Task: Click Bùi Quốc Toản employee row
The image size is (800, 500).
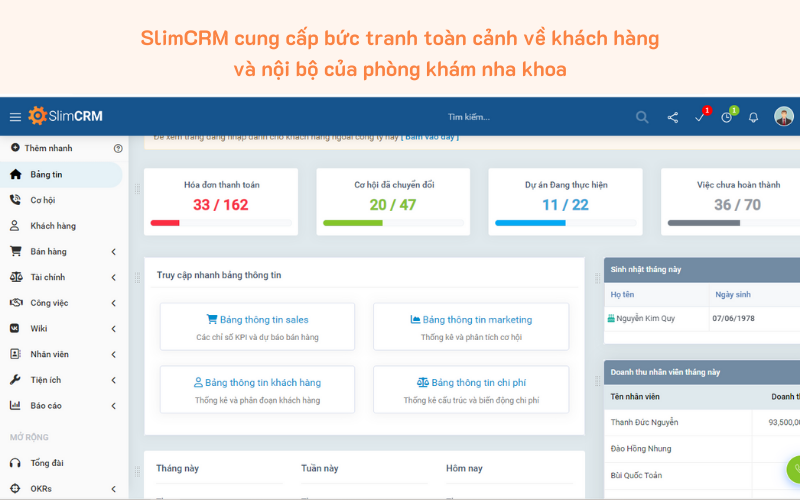Action: (702, 476)
